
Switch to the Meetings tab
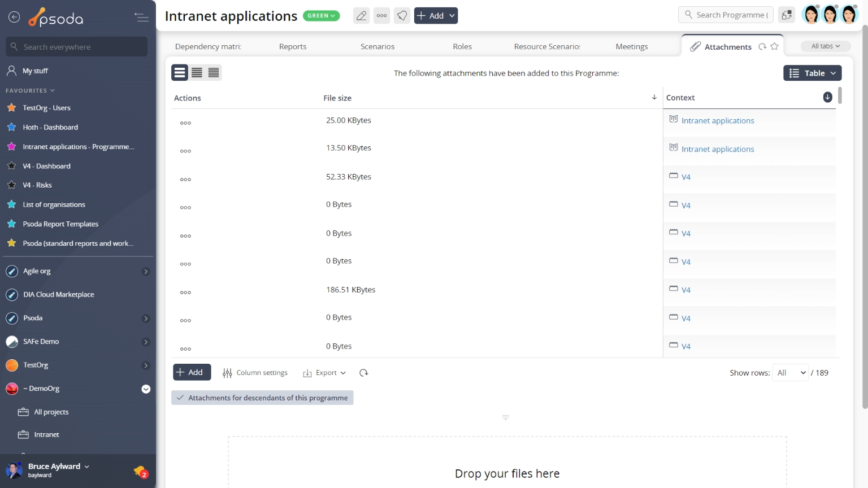632,46
